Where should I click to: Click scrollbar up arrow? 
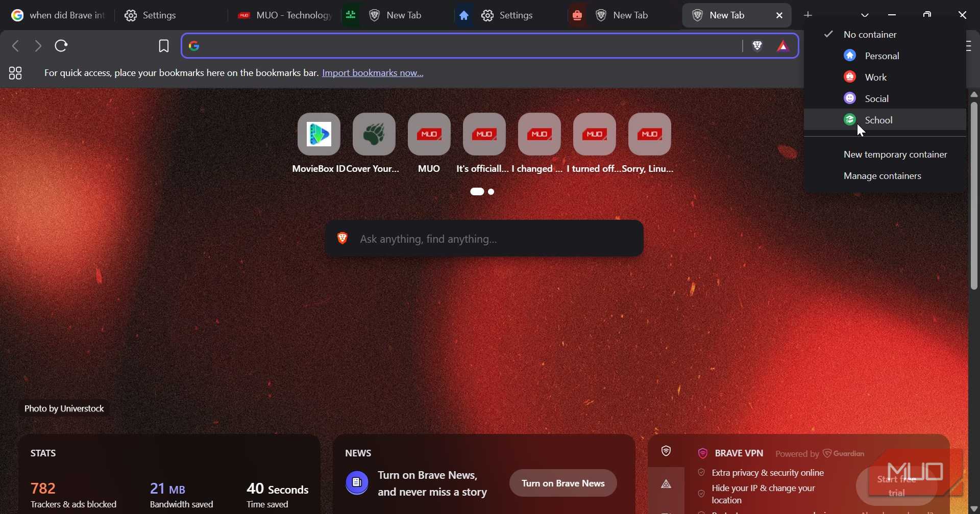pos(974,94)
